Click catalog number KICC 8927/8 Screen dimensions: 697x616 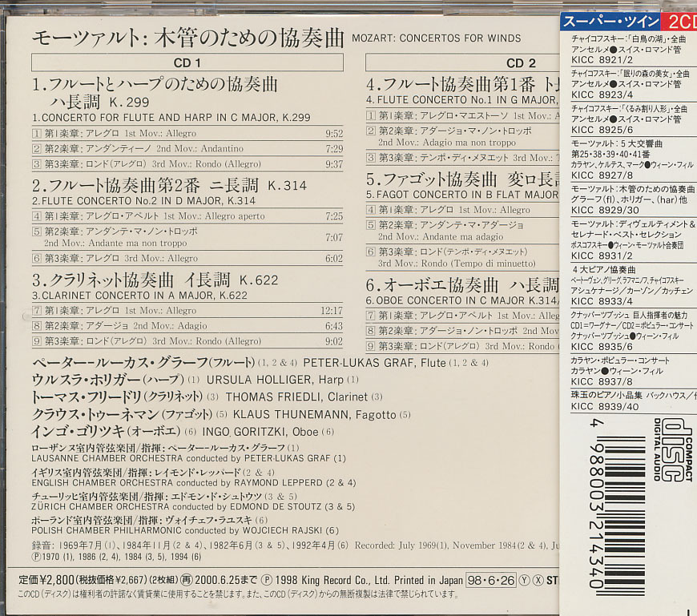click(x=602, y=175)
